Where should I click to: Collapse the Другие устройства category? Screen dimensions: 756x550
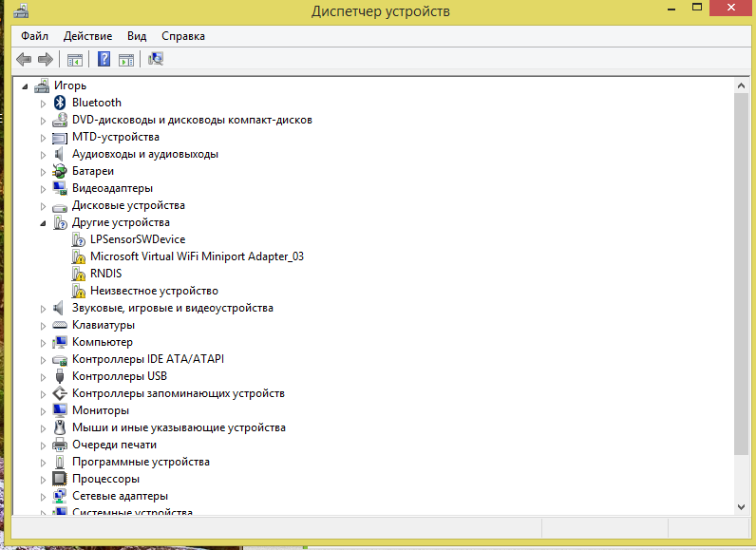(x=43, y=223)
